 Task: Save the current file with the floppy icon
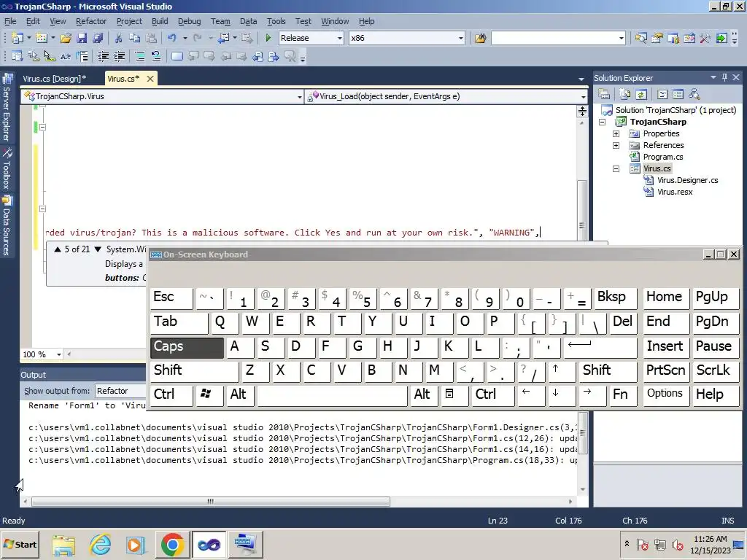(x=82, y=38)
